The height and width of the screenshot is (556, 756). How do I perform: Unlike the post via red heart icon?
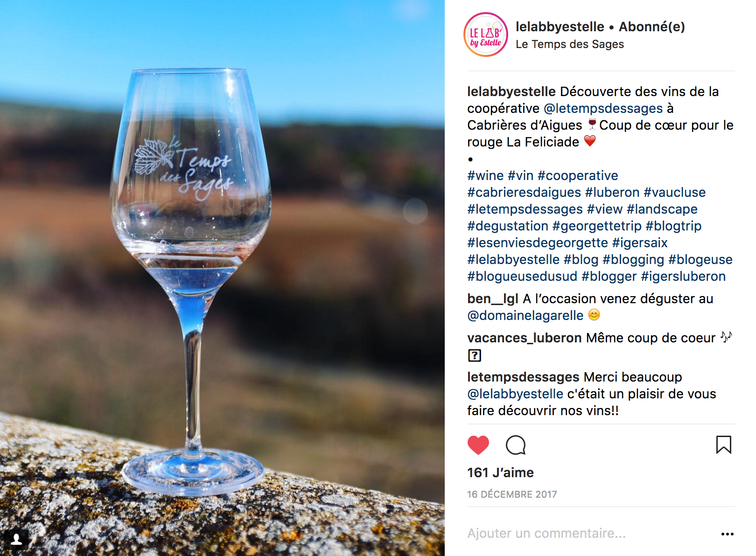click(x=478, y=445)
